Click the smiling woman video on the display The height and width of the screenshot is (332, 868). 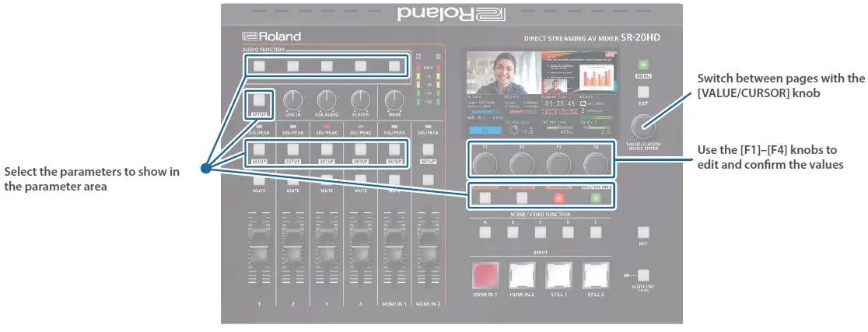(x=502, y=73)
